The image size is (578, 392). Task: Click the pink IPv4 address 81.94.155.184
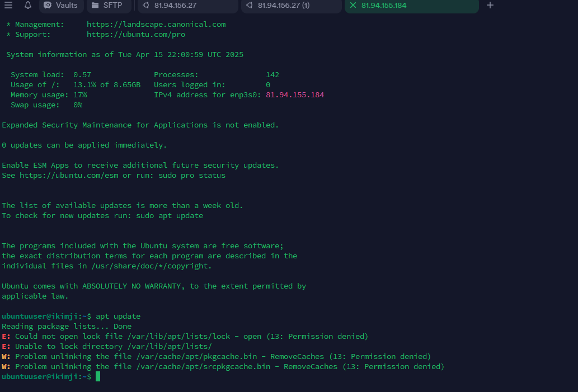pos(295,95)
